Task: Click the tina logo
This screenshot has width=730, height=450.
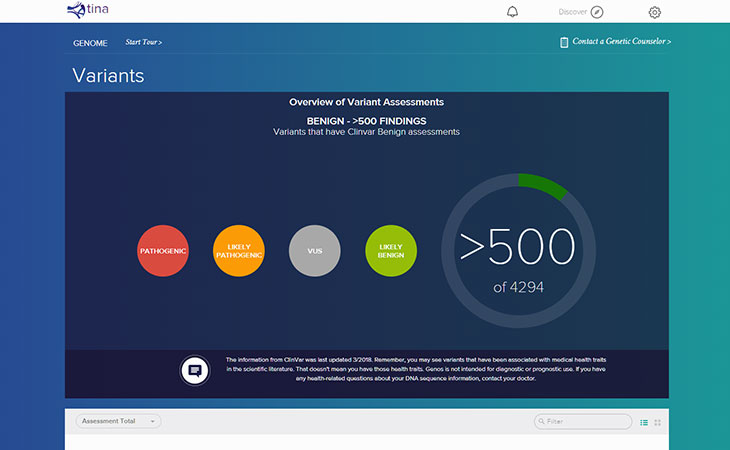Action: click(x=88, y=11)
